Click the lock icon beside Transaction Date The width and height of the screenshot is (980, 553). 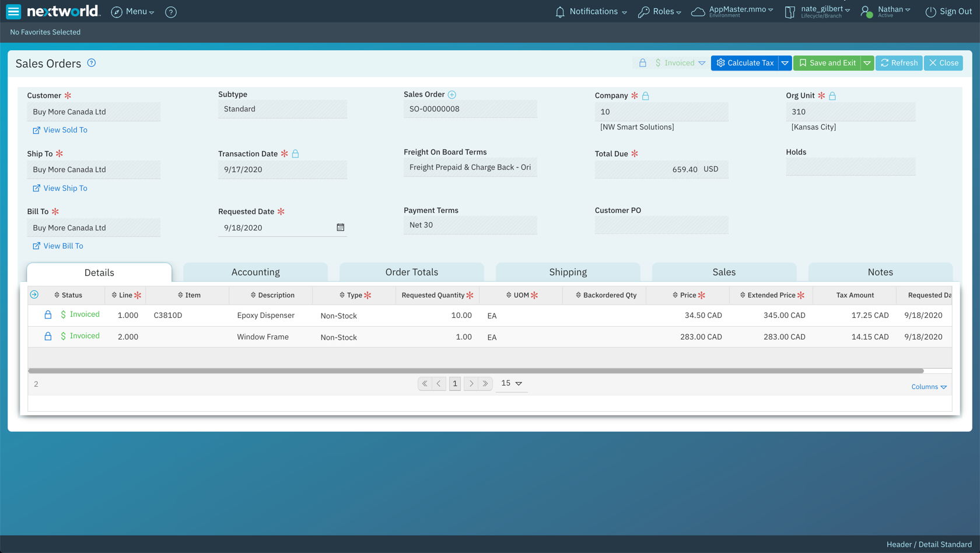[x=296, y=154]
